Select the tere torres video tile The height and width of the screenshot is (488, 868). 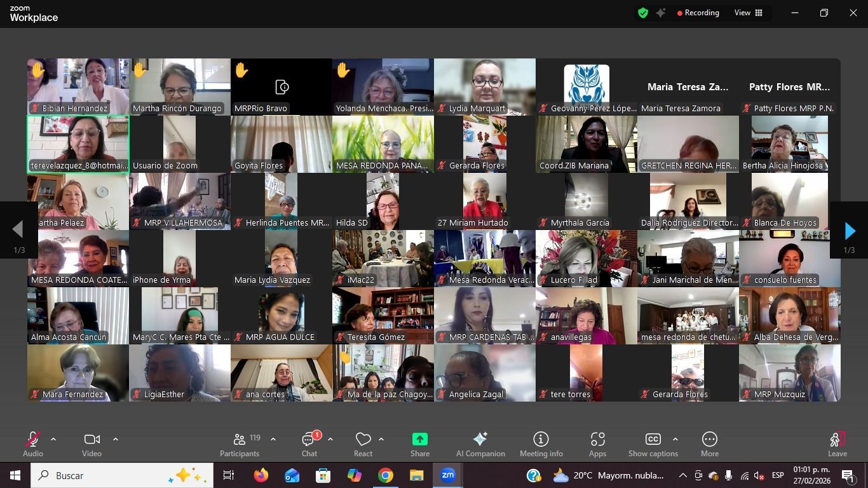[587, 373]
